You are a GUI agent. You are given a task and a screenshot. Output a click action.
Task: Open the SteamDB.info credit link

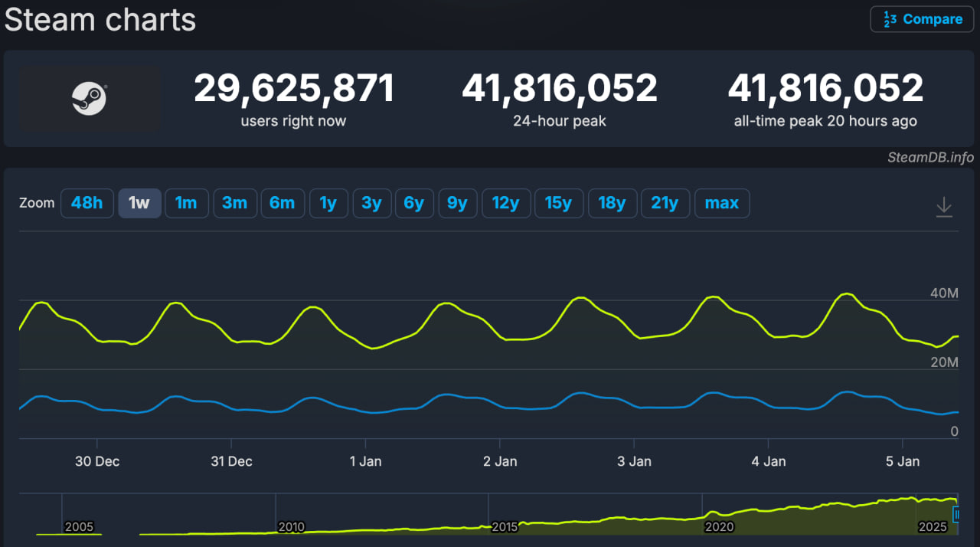(930, 157)
